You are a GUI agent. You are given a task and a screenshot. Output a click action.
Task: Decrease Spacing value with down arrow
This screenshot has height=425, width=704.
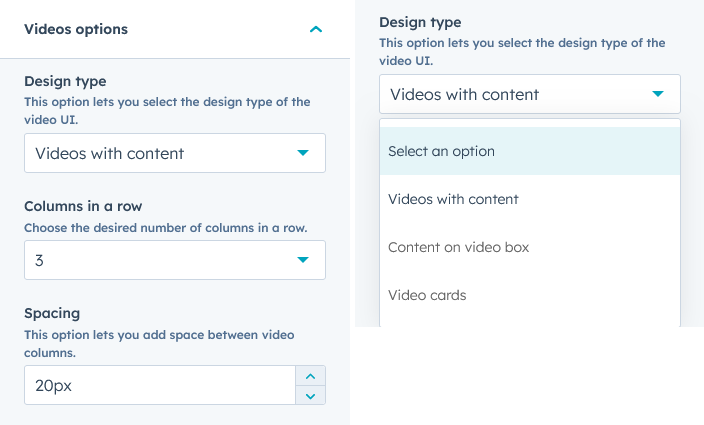pos(310,395)
